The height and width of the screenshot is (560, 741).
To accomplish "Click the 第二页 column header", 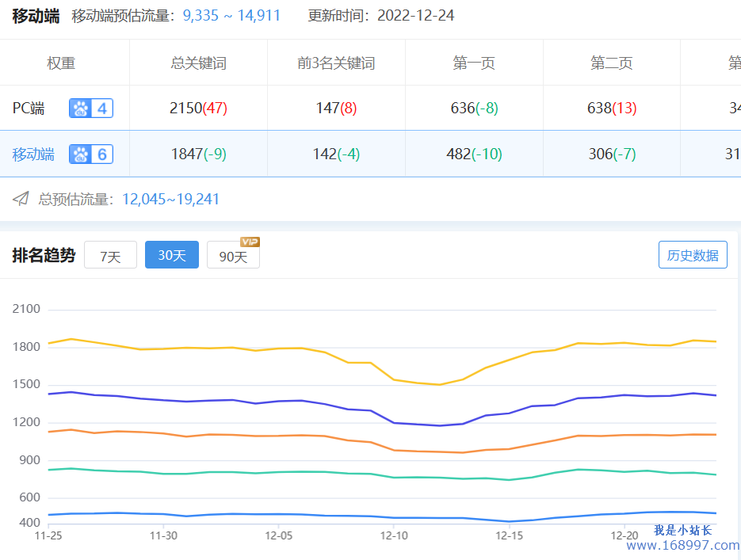I will click(612, 63).
